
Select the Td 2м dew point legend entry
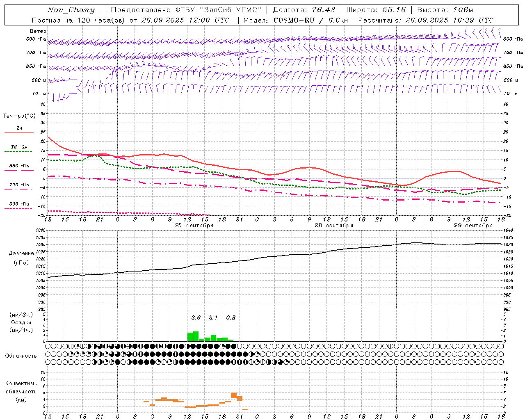coord(19,147)
